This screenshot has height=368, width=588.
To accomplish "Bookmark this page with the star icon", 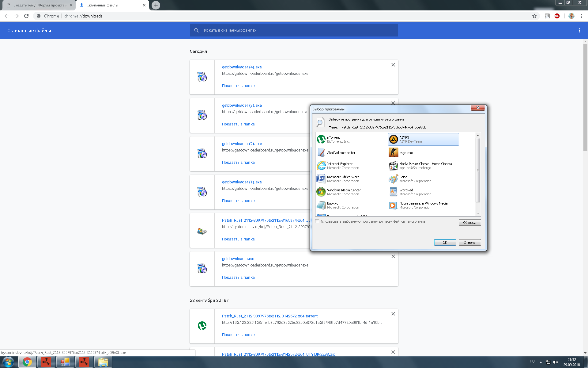I will [534, 16].
